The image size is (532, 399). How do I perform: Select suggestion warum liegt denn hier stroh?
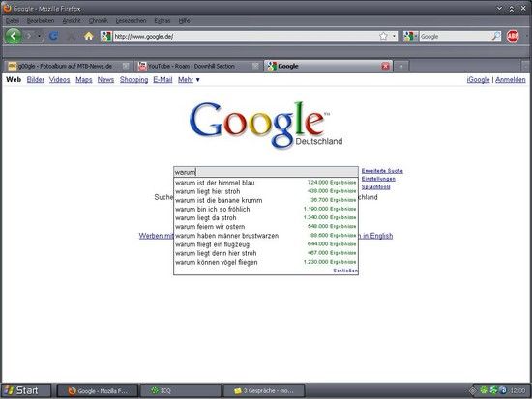point(266,253)
